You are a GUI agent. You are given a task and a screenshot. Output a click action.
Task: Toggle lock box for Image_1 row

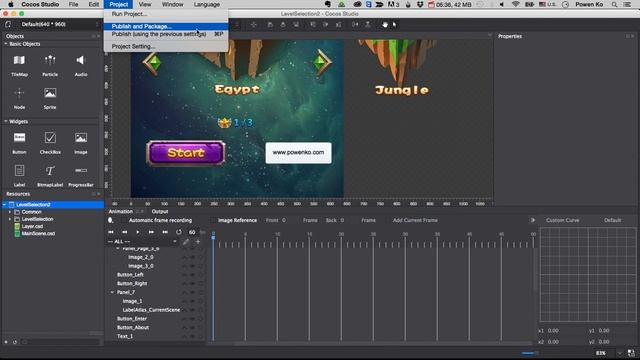pyautogui.click(x=200, y=301)
